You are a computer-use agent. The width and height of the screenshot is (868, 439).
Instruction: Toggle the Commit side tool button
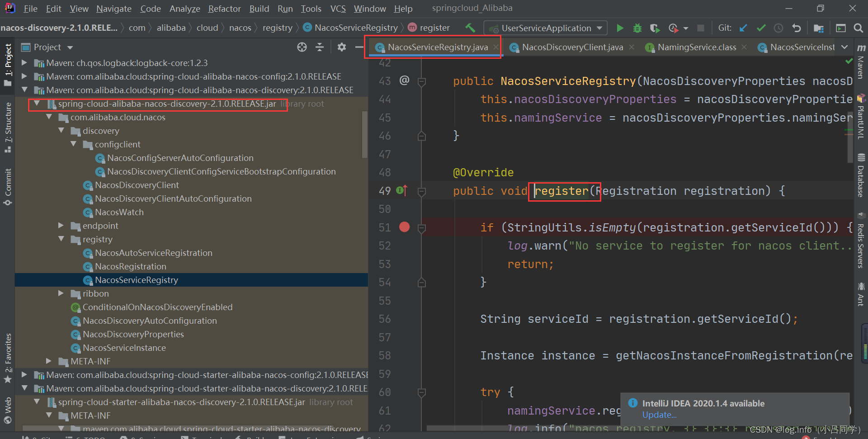tap(8, 187)
